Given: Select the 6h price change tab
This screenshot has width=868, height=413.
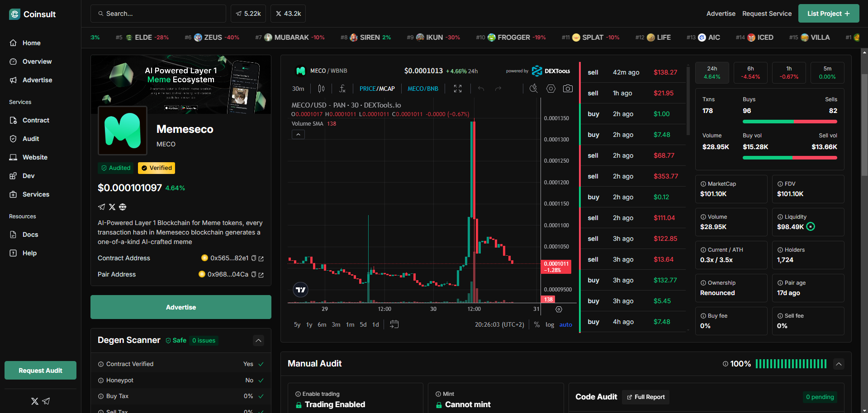Looking at the screenshot, I should (750, 73).
